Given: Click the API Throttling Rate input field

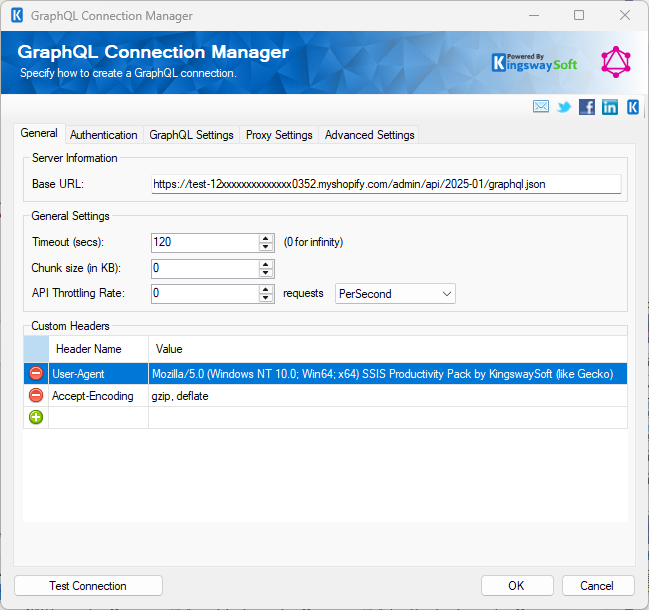Looking at the screenshot, I should 205,293.
